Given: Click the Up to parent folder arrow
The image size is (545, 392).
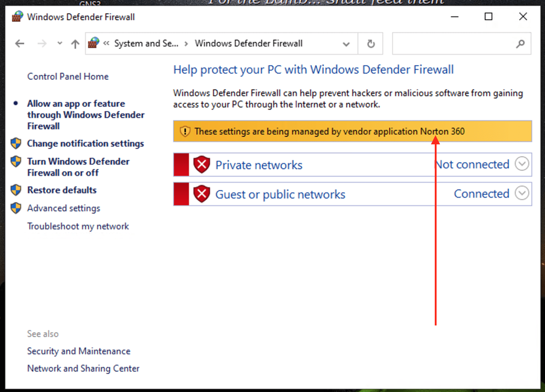Looking at the screenshot, I should (x=75, y=44).
